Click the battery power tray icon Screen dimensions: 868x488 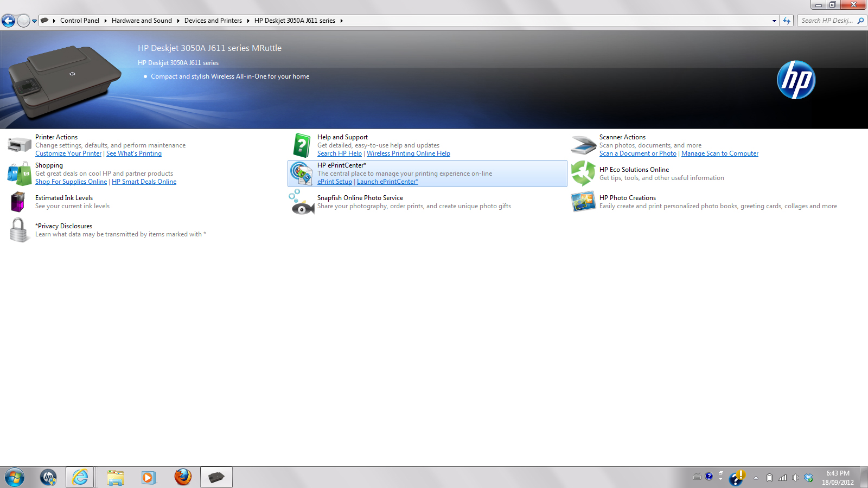[x=769, y=478]
